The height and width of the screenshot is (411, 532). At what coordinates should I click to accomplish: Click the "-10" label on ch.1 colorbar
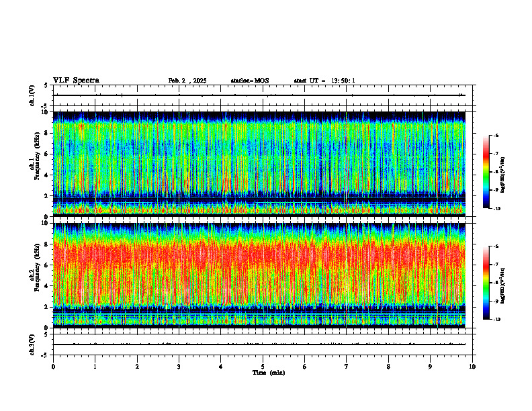point(497,209)
